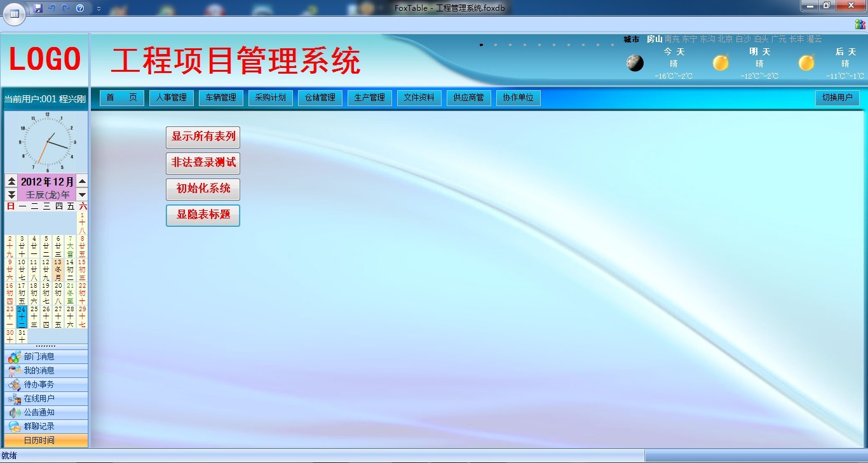Viewport: 868px width, 463px height.
Task: Click the sun weather icon for tomorrow
Action: pos(721,63)
